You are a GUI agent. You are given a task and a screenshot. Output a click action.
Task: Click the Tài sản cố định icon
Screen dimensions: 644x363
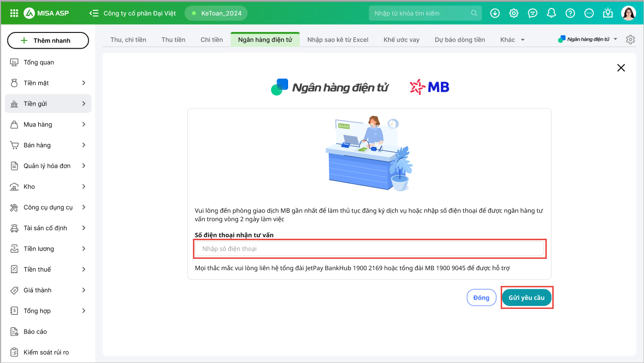point(14,228)
